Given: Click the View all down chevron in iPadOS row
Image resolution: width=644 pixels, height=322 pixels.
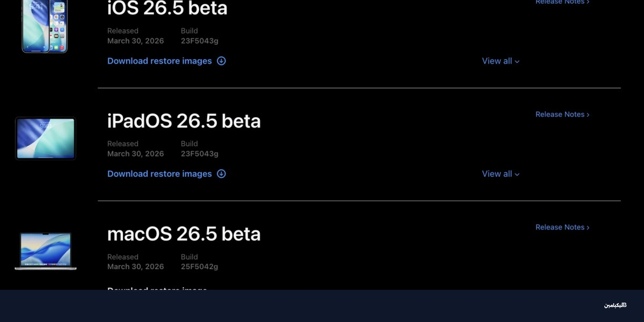Looking at the screenshot, I should click(x=517, y=174).
